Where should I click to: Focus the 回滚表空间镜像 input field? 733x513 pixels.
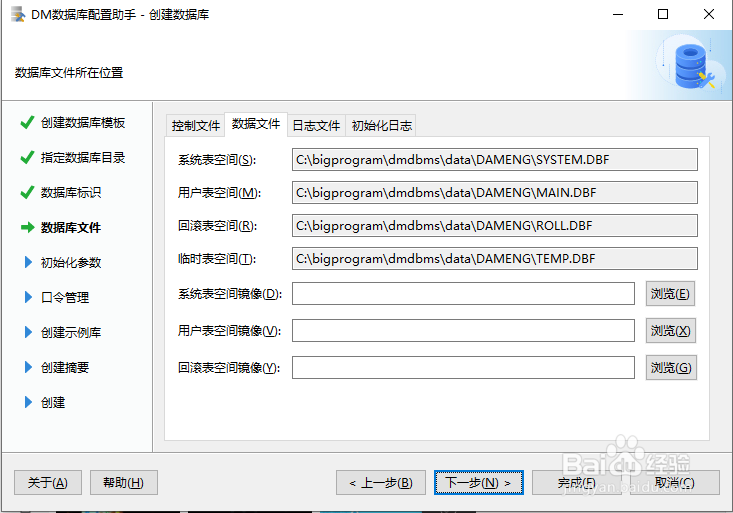pyautogui.click(x=463, y=368)
